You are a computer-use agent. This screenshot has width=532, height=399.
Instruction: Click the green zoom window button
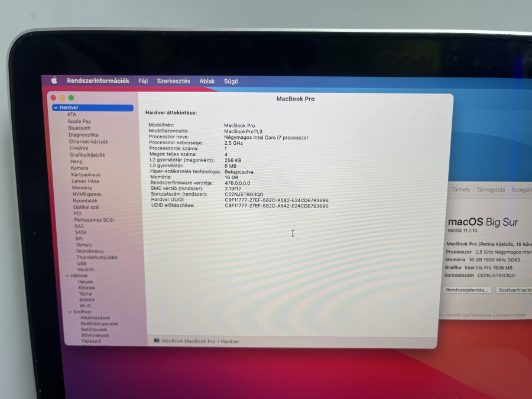71,98
